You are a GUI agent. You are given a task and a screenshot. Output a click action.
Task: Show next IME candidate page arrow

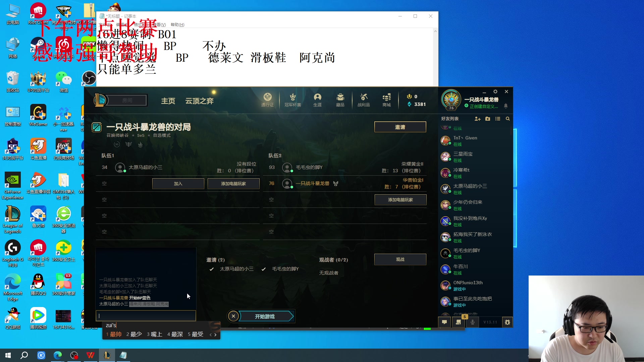pyautogui.click(x=215, y=335)
